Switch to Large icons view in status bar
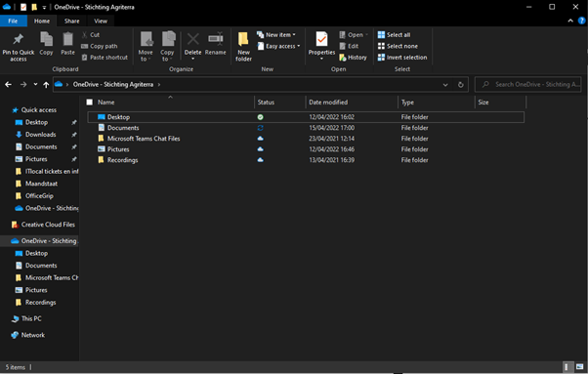Screen dimensions: 588x374 click(580, 367)
